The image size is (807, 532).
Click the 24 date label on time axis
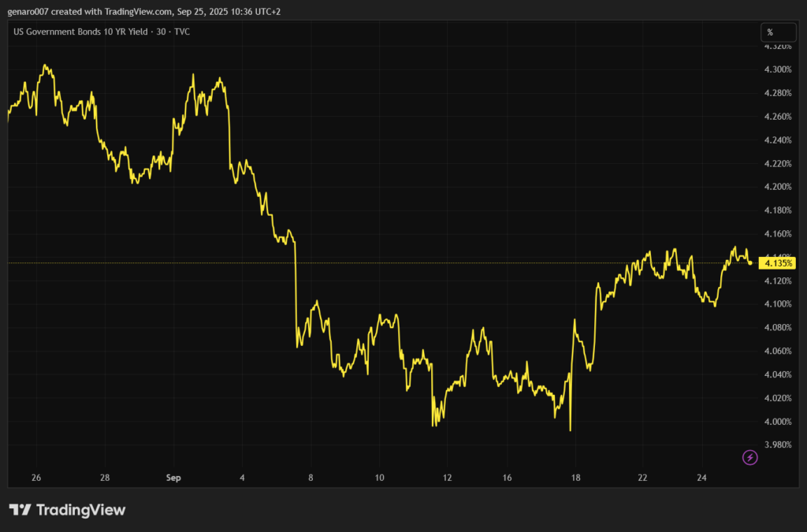click(x=702, y=478)
